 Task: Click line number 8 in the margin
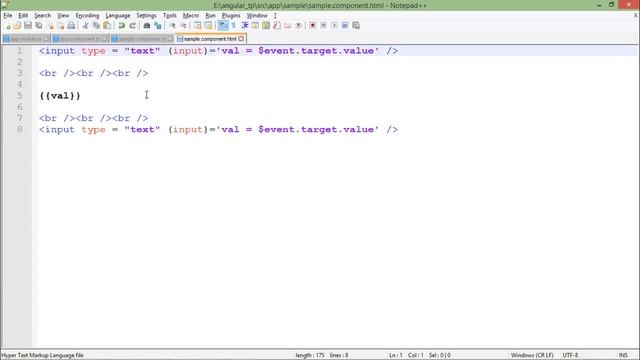pyautogui.click(x=20, y=129)
